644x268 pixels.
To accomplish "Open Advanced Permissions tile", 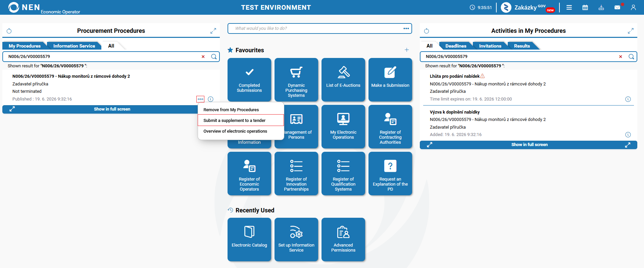I will coord(343,240).
